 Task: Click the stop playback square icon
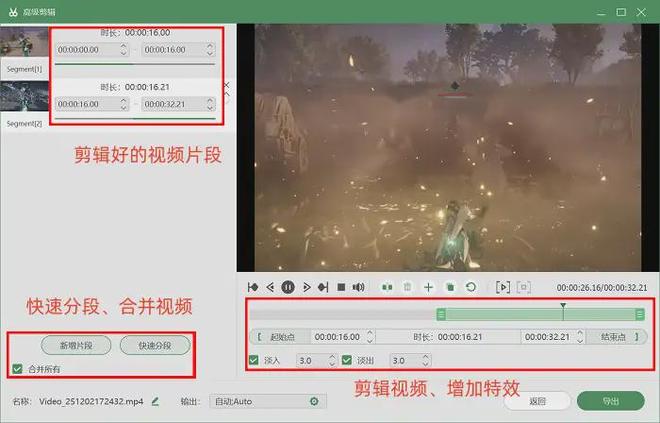(x=341, y=287)
